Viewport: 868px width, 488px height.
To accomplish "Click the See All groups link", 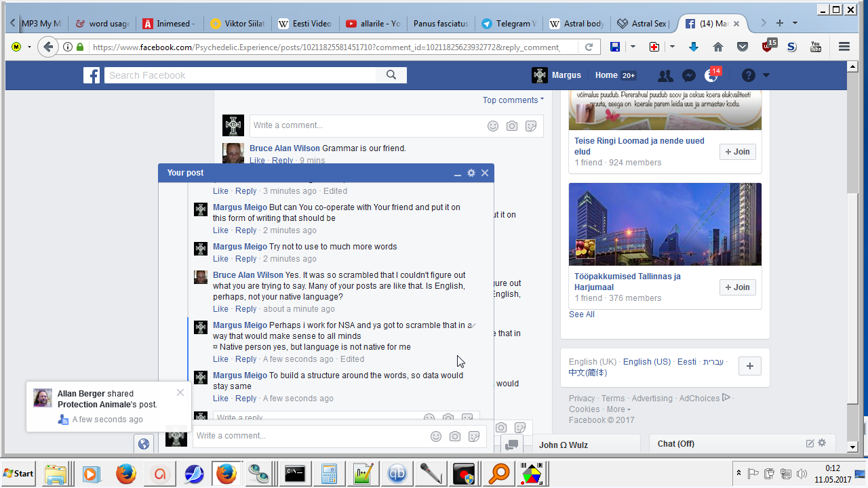I will pos(582,314).
